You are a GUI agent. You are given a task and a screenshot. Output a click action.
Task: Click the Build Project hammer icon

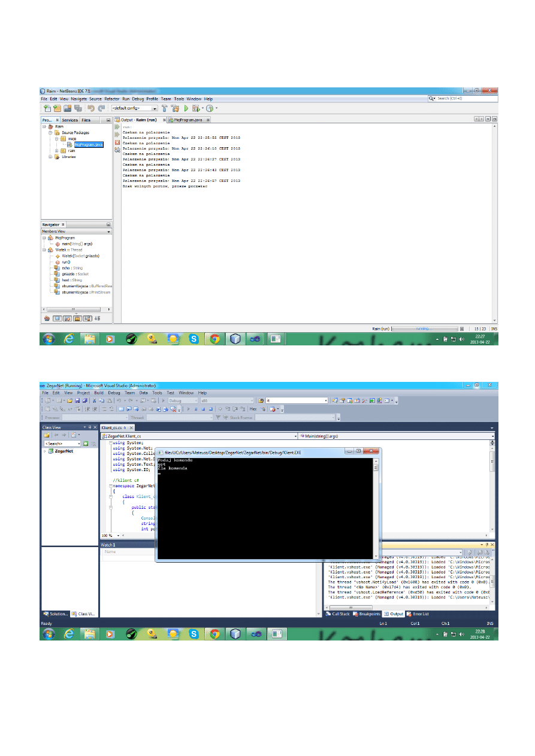(x=164, y=108)
